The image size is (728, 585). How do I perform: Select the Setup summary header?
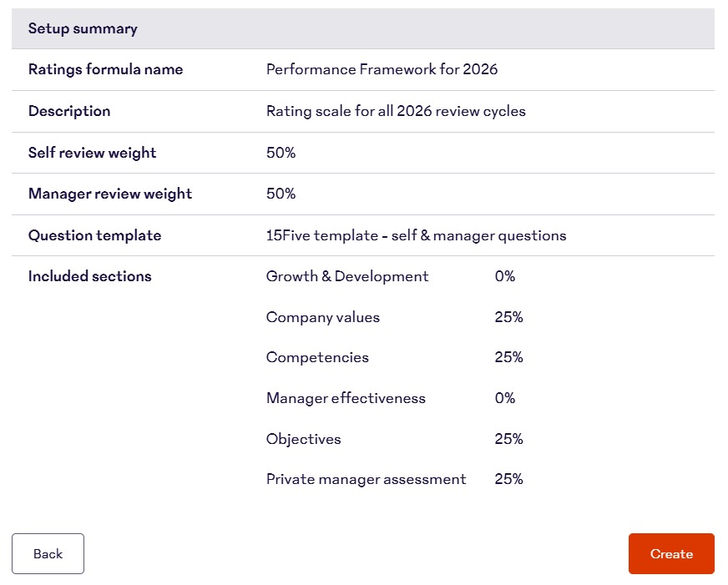pyautogui.click(x=83, y=28)
